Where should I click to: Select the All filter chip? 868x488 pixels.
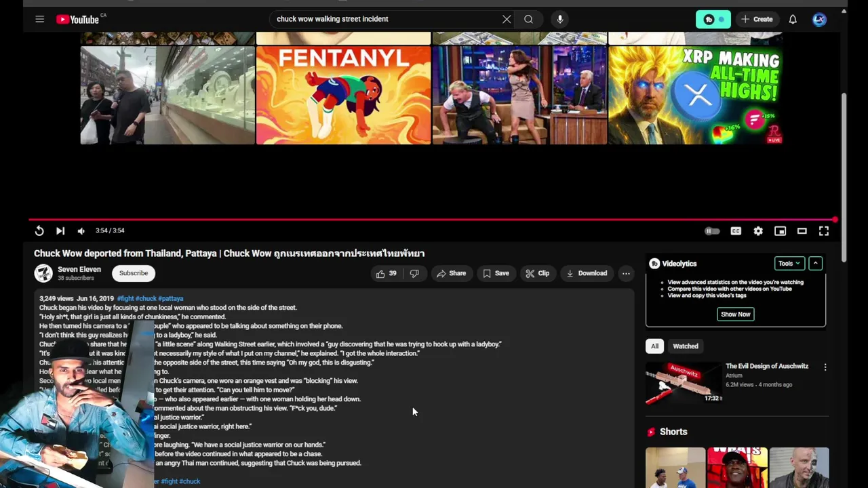[x=654, y=346]
